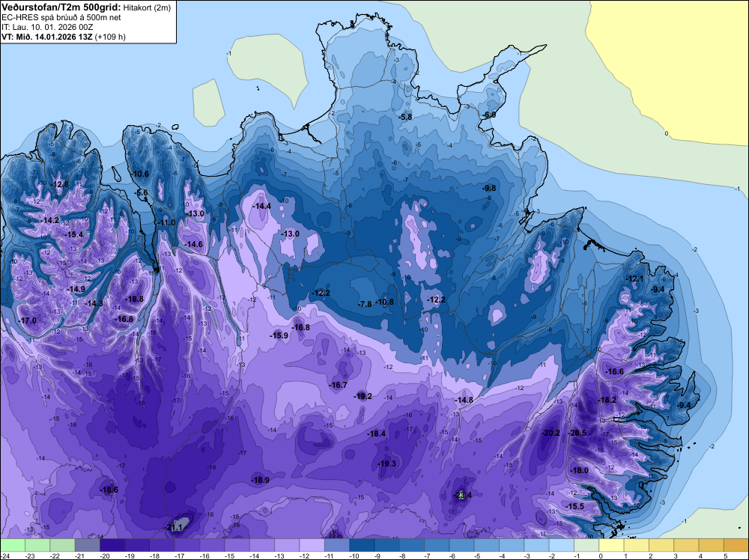Viewport: 749px width, 560px height.
Task: Select the -7.8 temperature value
Action: pyautogui.click(x=365, y=304)
